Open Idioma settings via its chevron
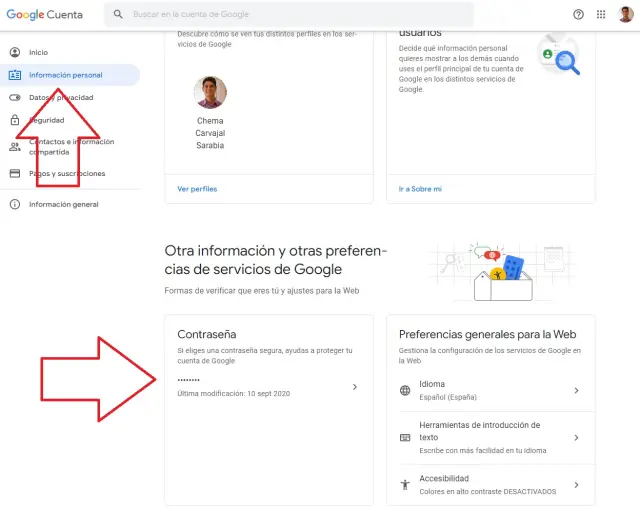 click(576, 390)
